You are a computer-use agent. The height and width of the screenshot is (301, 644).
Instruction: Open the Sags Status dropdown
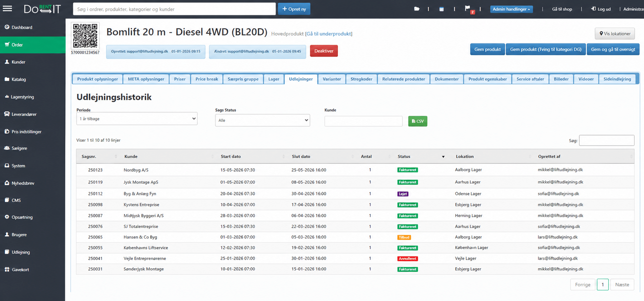(263, 120)
